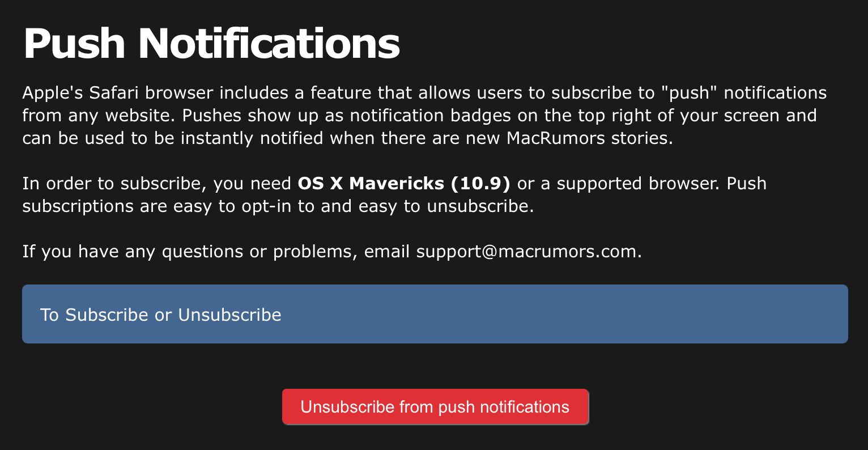Click the Push Notifications page heading

pyautogui.click(x=211, y=44)
